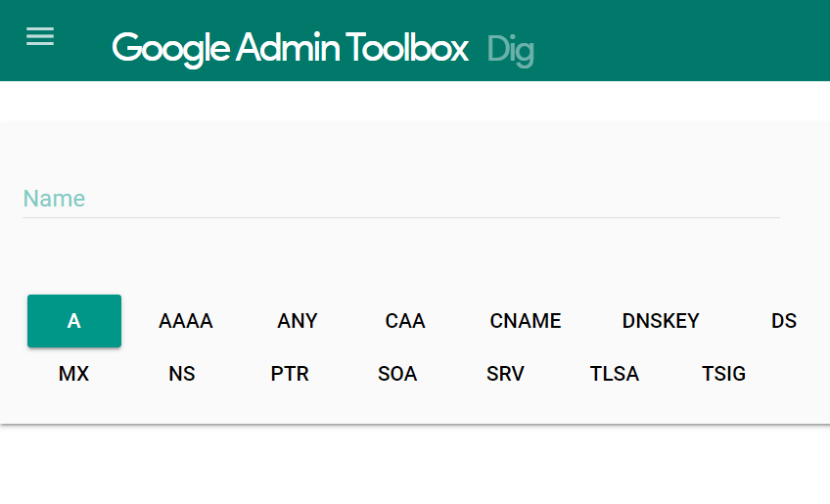Select the SRV record type
The image size is (830, 504).
coord(505,374)
